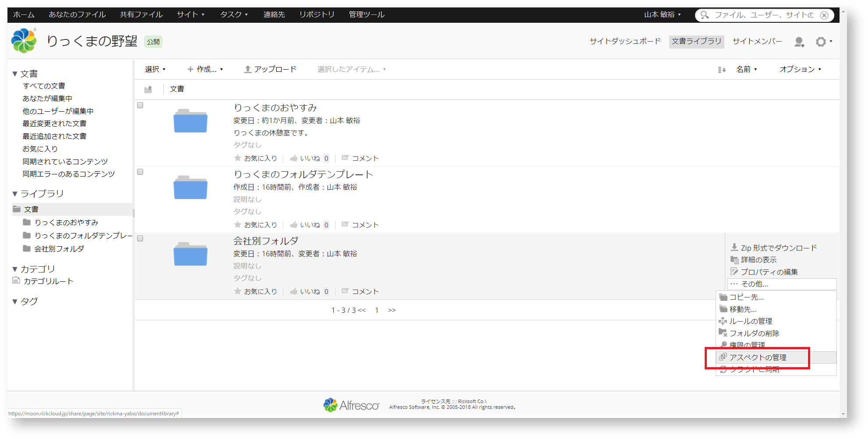Switch to サイトメンバー page
Viewport: 868px width, 439px height.
click(x=757, y=41)
